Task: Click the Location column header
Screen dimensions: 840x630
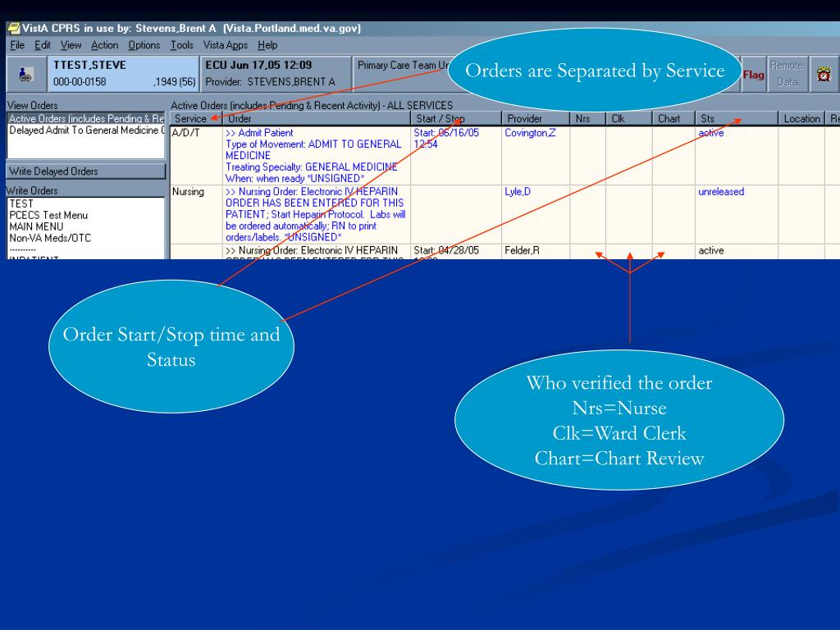Action: [x=801, y=118]
